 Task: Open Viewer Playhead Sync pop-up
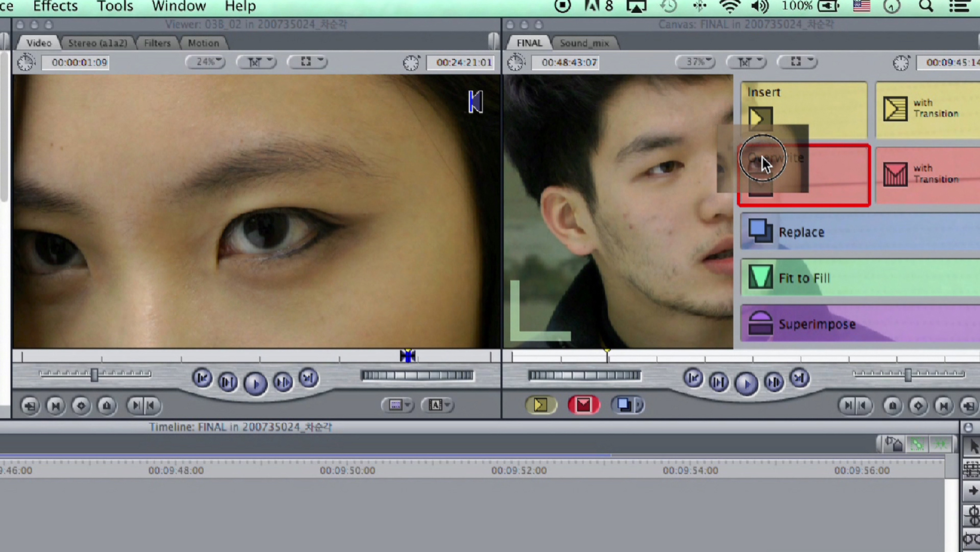click(256, 62)
